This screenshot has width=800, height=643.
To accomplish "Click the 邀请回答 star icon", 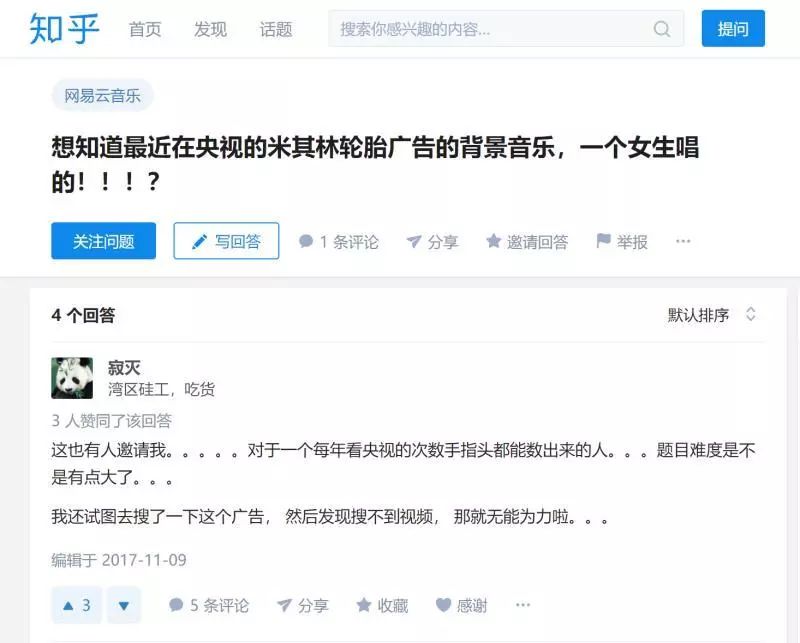I will pyautogui.click(x=493, y=240).
